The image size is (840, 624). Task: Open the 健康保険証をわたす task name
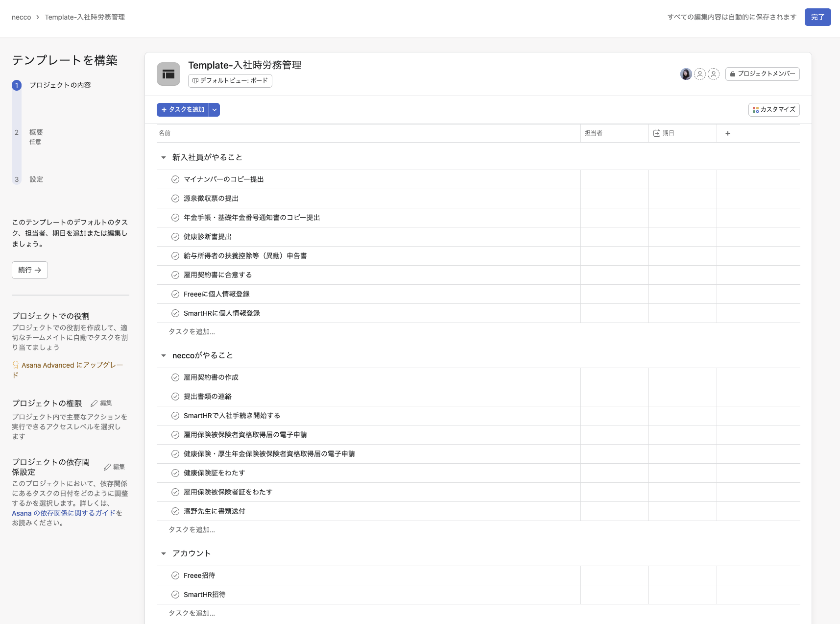[214, 473]
